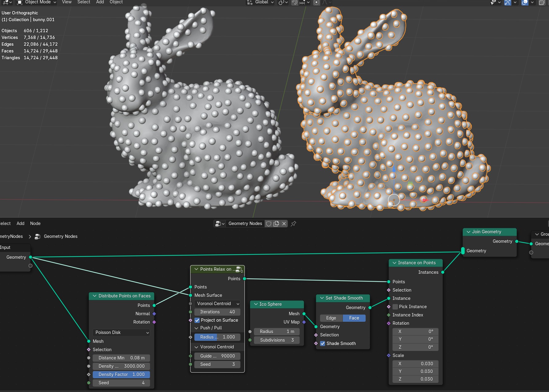
Task: Collapse the Points Relax on node
Action: (196, 269)
